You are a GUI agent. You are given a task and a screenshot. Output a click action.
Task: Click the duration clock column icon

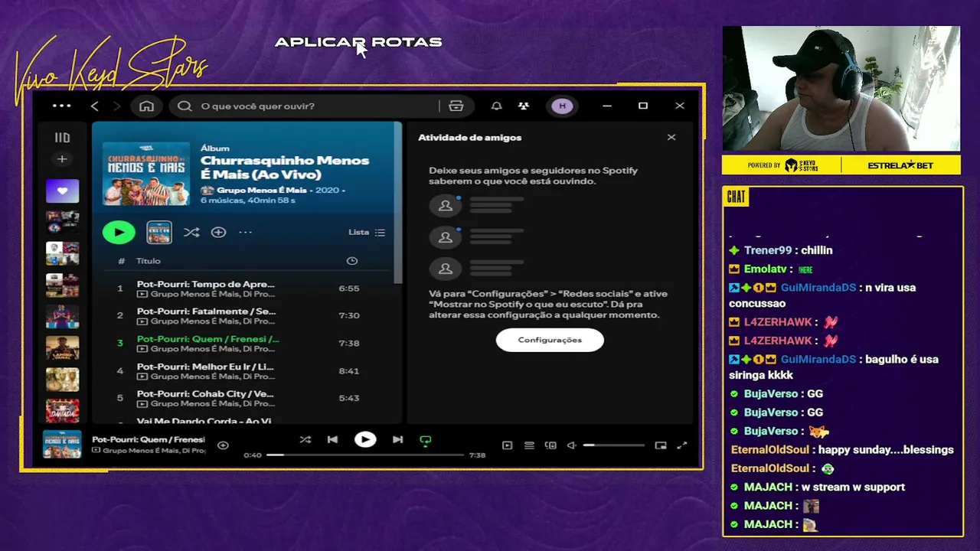pyautogui.click(x=352, y=261)
